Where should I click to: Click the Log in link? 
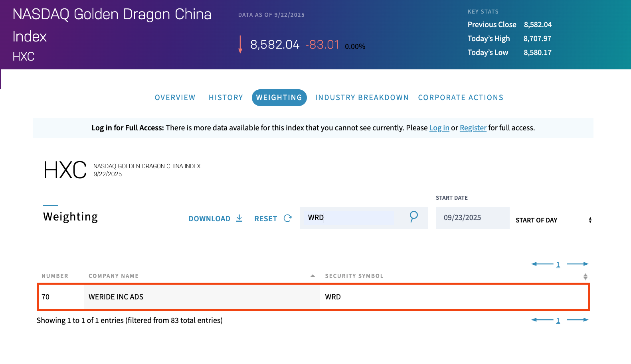tap(439, 128)
